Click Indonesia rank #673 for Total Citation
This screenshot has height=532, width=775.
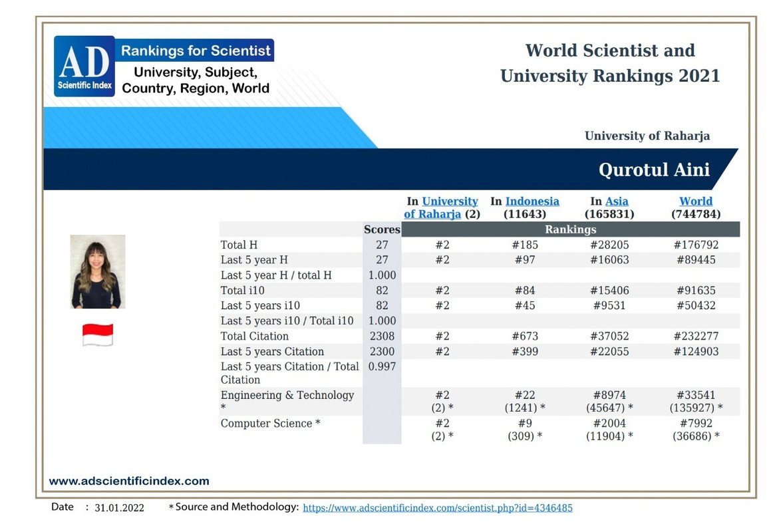tap(525, 336)
